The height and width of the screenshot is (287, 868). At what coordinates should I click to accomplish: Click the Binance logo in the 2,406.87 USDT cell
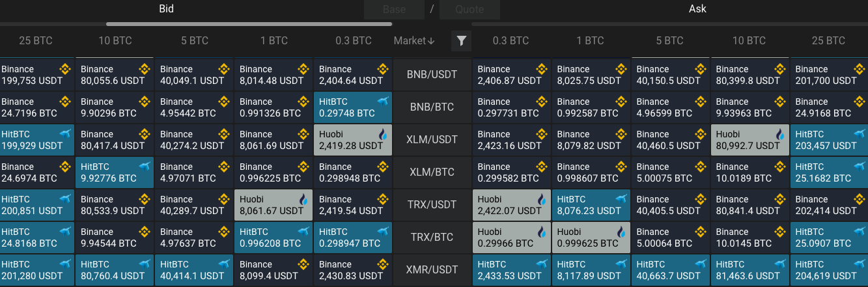pos(542,69)
